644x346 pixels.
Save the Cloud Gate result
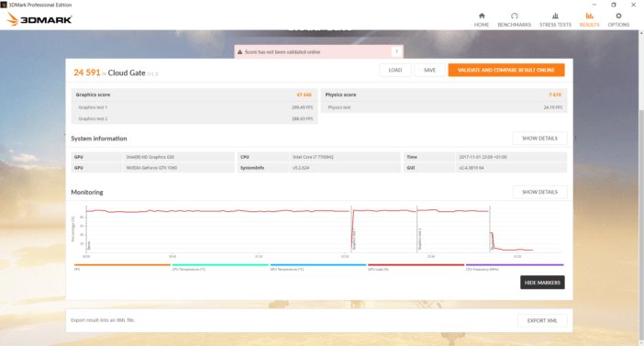coord(429,70)
